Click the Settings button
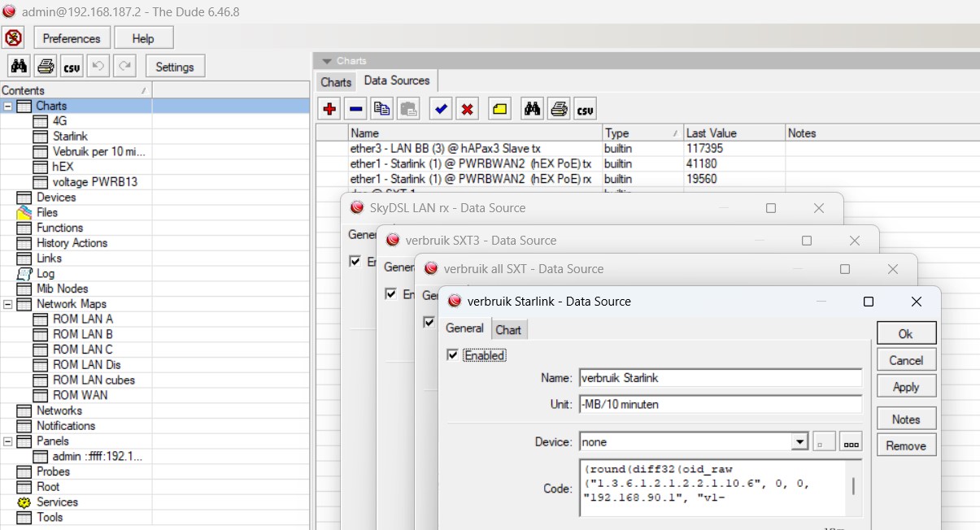Image resolution: width=980 pixels, height=530 pixels. point(175,67)
